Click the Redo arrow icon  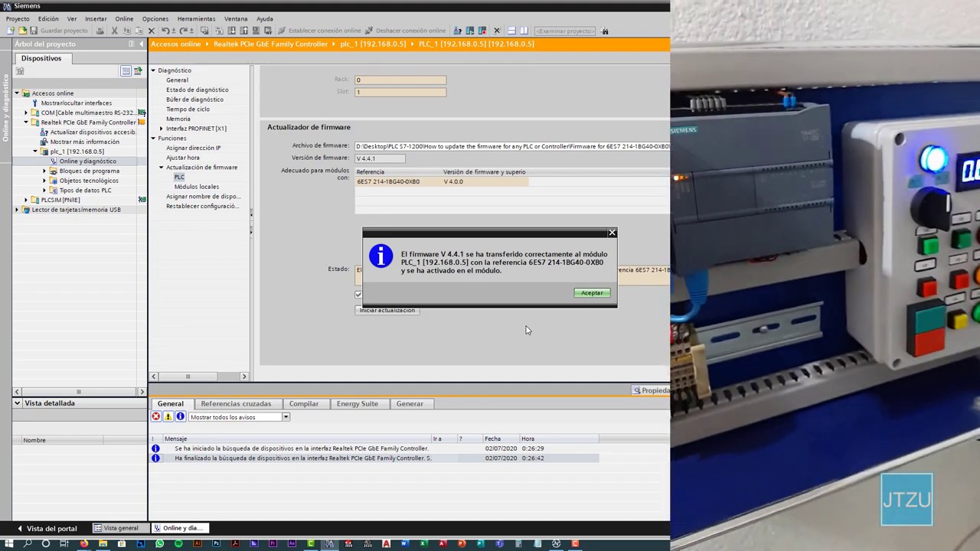click(183, 31)
